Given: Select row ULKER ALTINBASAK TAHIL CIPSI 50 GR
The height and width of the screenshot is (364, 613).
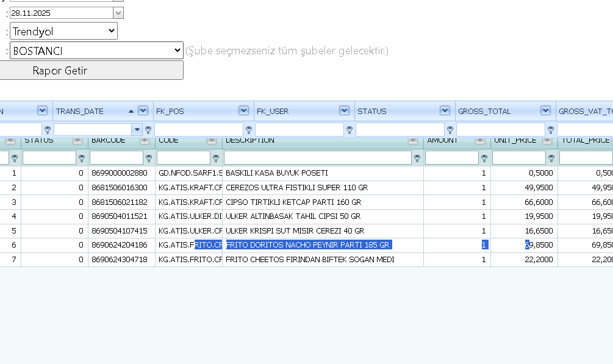Looking at the screenshot, I should pos(306,216).
